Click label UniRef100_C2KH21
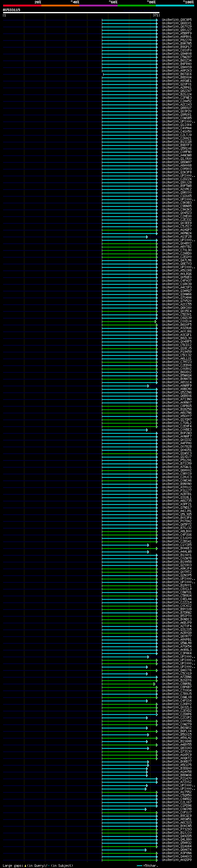 pyautogui.click(x=176, y=139)
